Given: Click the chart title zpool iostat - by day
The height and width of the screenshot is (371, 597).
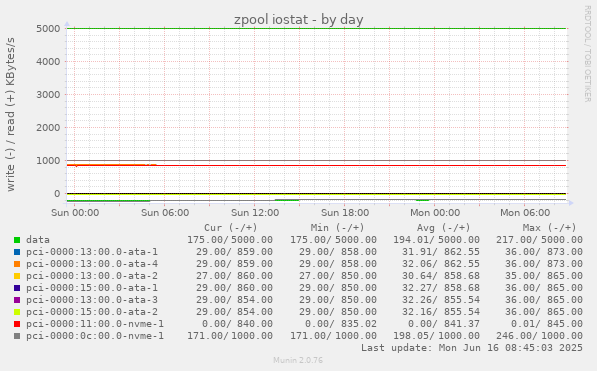Looking at the screenshot, I should (298, 19).
